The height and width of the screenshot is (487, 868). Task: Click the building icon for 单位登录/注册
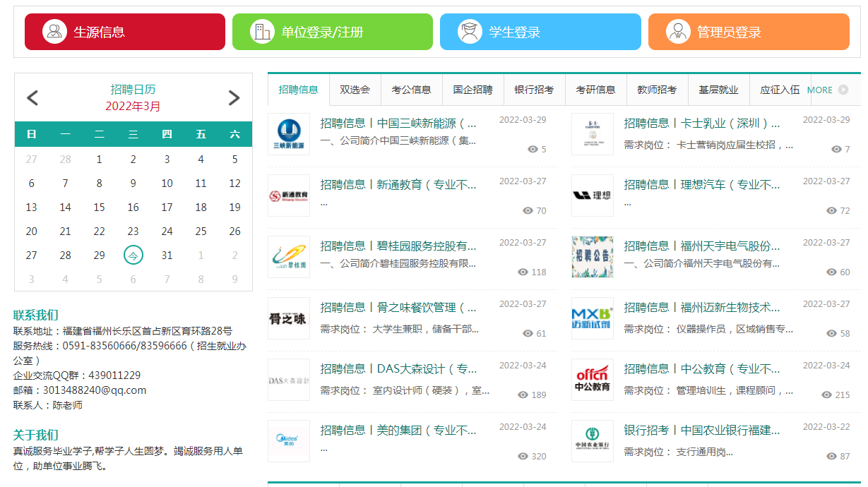click(x=262, y=32)
